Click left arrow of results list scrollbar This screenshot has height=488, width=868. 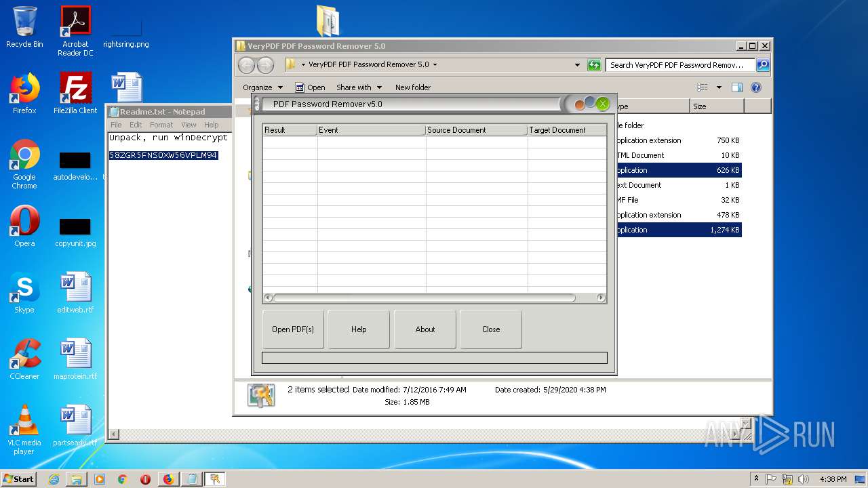[x=268, y=298]
